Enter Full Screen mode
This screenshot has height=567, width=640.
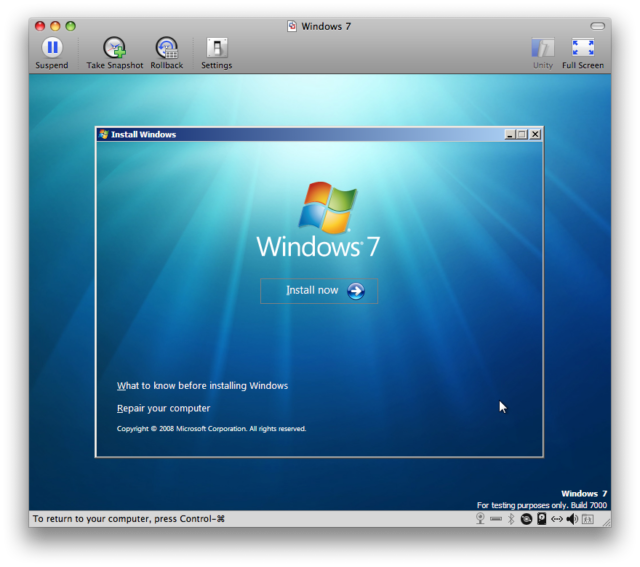coord(583,53)
